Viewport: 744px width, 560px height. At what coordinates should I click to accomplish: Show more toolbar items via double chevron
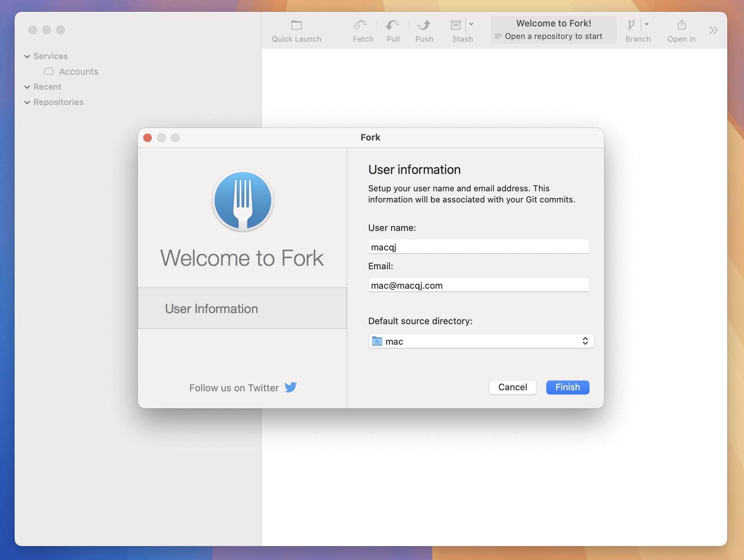[x=713, y=31]
